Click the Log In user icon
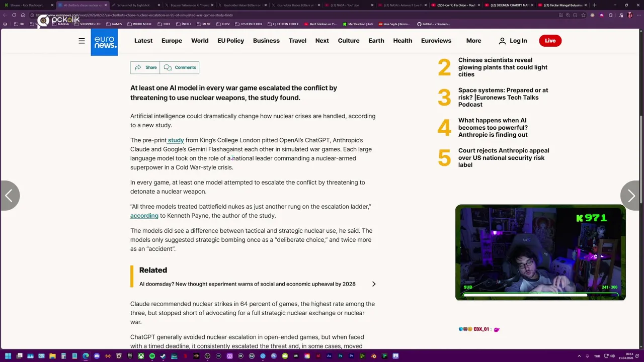The height and width of the screenshot is (362, 644). [x=502, y=41]
